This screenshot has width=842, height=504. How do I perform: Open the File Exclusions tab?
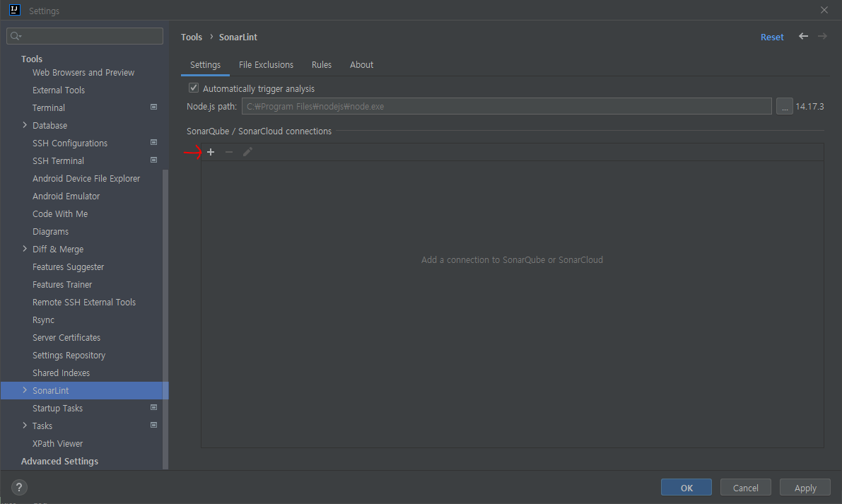266,65
